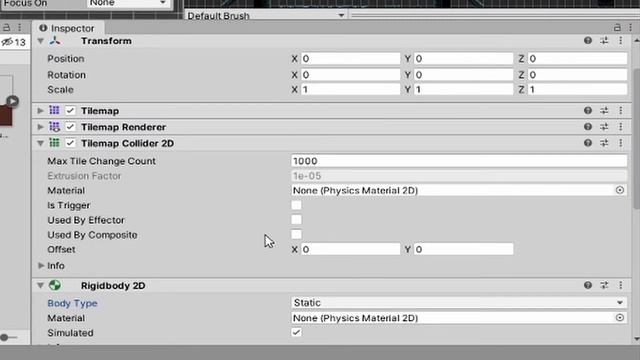Collapse the Transform component foldout
640x360 pixels.
(40, 41)
